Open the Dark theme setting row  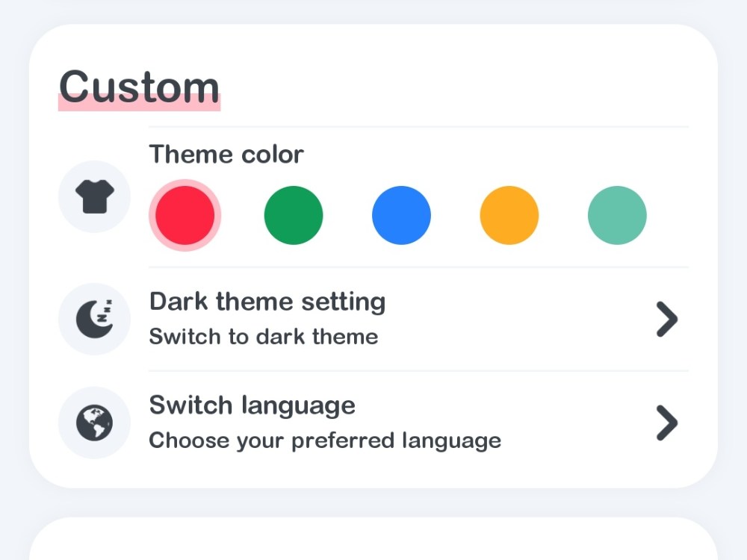373,319
